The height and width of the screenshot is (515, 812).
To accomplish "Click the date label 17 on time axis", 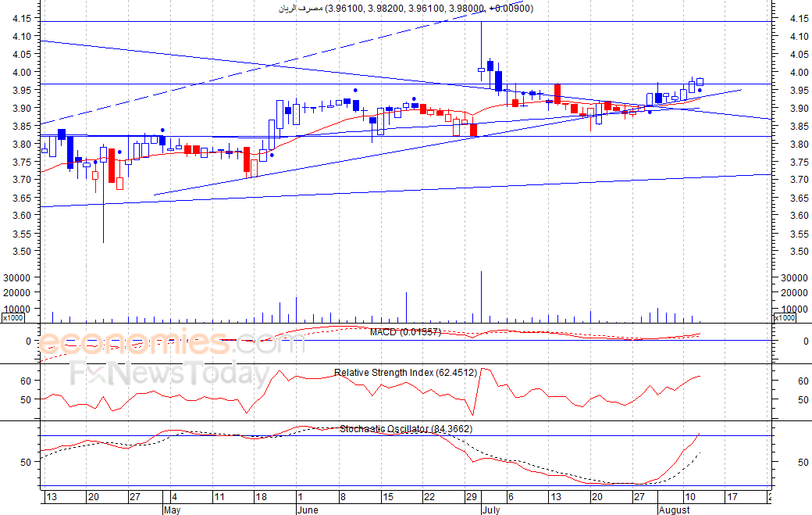I will coord(732,497).
